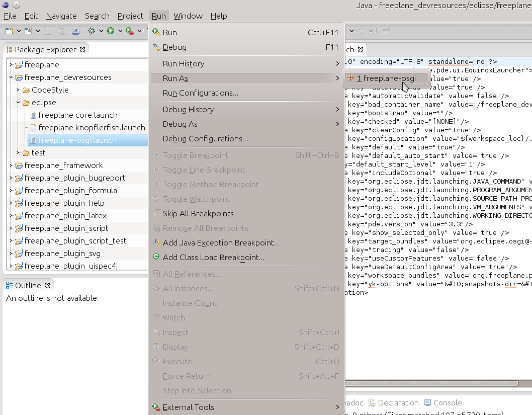Toggle Skip All Breakpoints option

tap(198, 214)
